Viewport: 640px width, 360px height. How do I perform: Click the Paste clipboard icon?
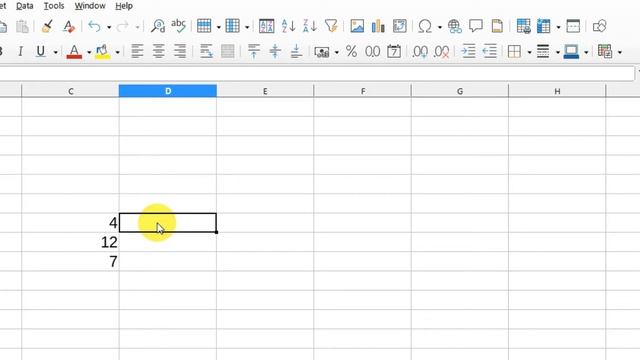click(x=22, y=27)
